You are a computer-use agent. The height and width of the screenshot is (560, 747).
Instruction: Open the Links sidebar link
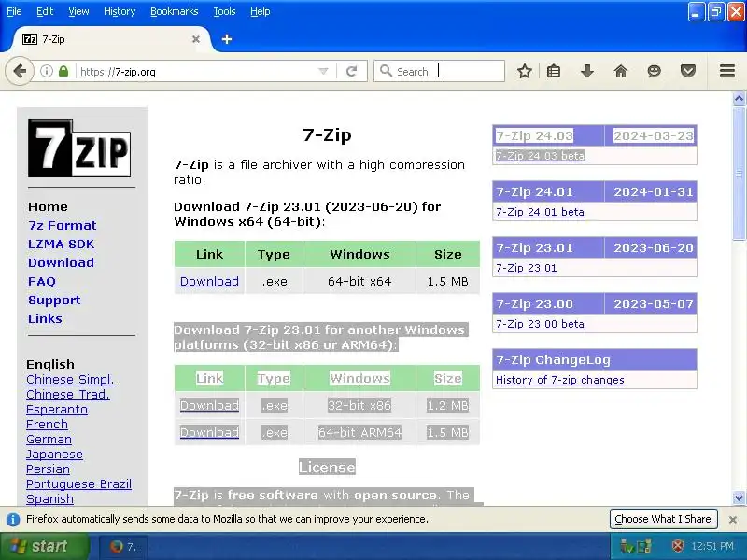(45, 318)
